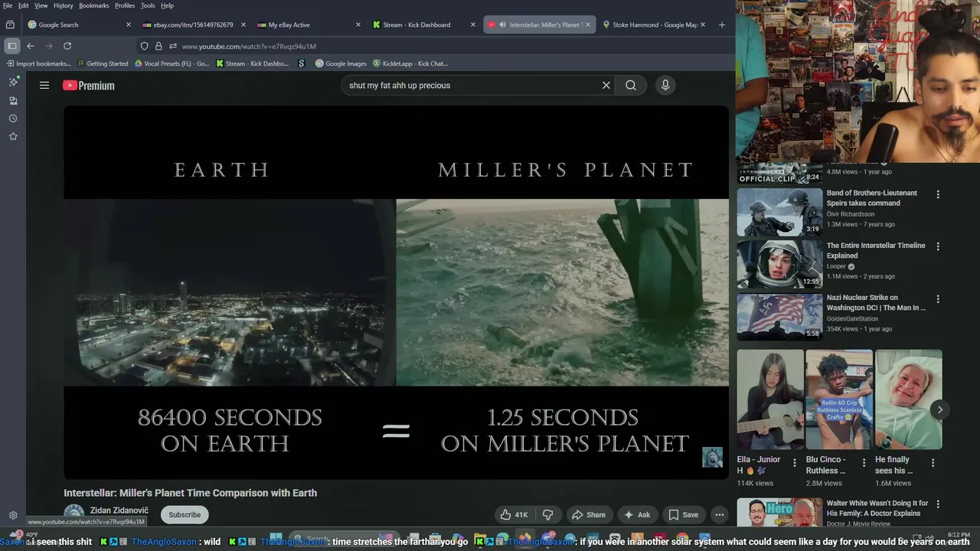
Task: Click the video player to pause
Action: (396, 292)
